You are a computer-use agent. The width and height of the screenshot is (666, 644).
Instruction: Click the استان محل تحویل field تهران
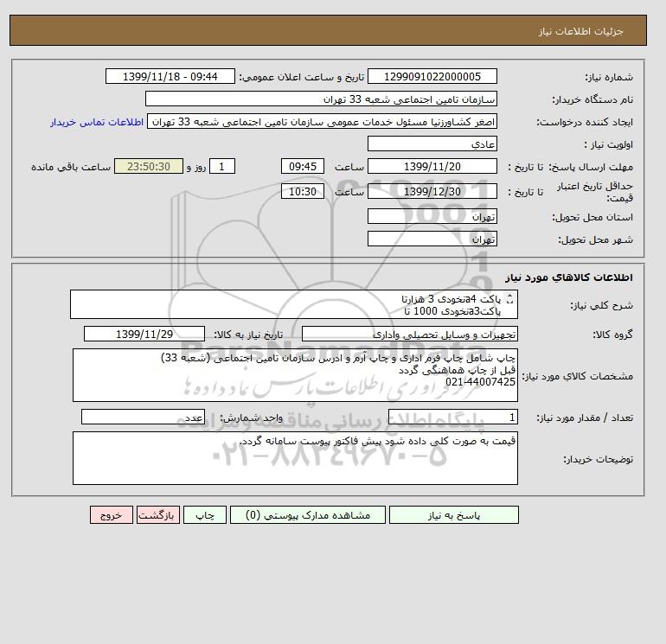(x=432, y=216)
